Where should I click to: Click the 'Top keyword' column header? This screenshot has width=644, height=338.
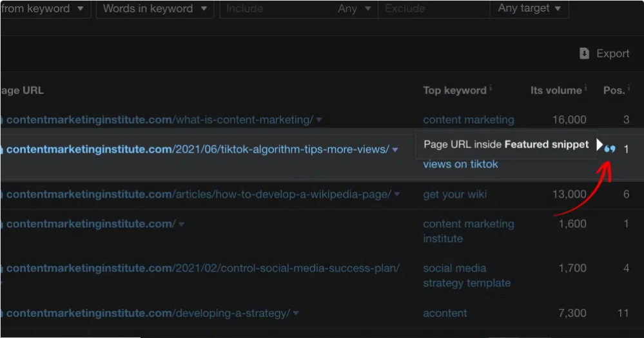454,90
